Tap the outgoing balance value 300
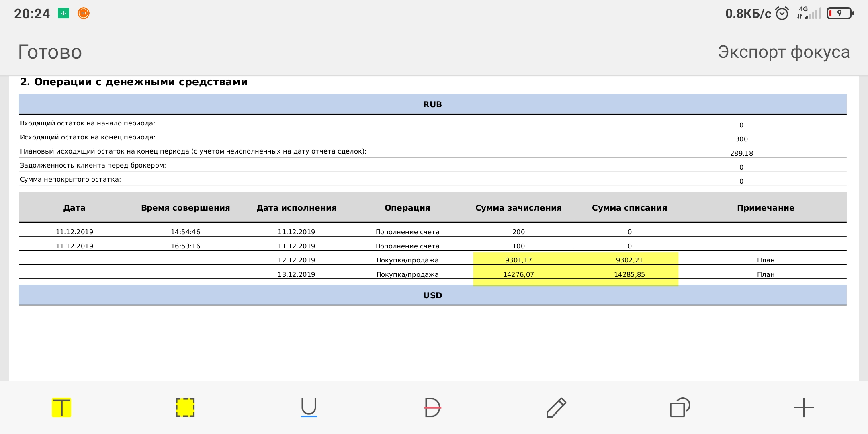This screenshot has height=434, width=868. (742, 139)
